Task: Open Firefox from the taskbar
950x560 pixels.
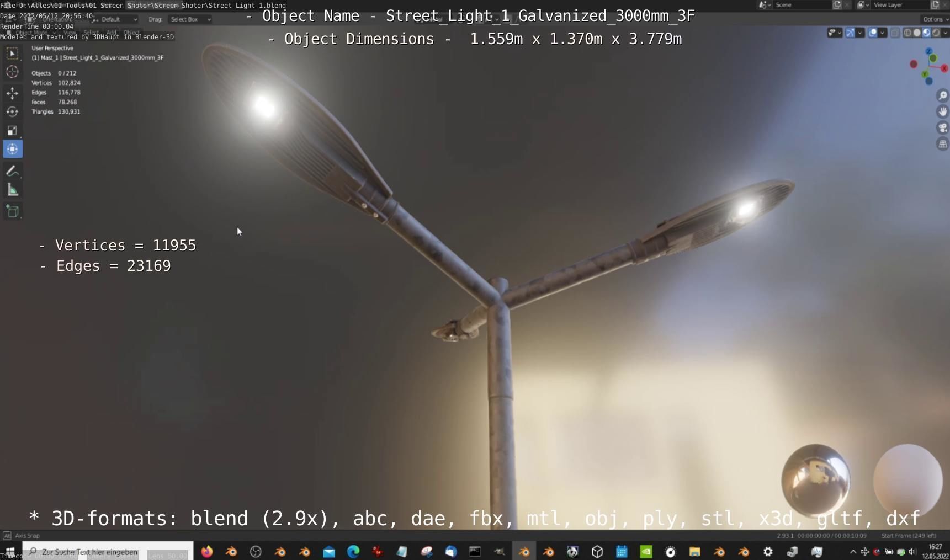Action: click(207, 552)
